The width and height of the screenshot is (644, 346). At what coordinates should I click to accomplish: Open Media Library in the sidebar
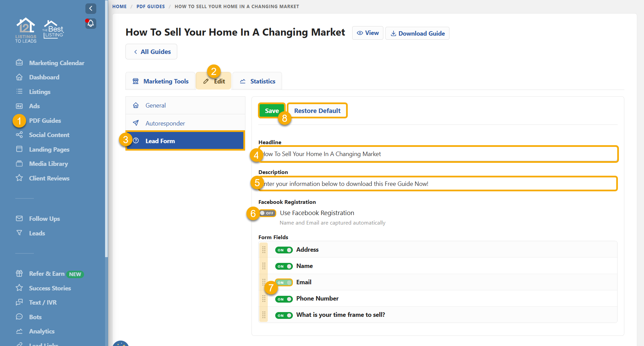(48, 164)
